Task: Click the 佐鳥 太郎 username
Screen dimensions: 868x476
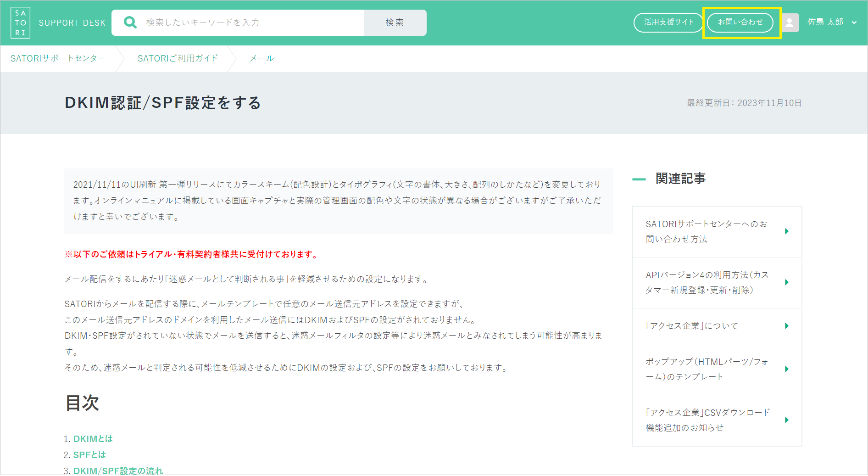Action: (825, 22)
